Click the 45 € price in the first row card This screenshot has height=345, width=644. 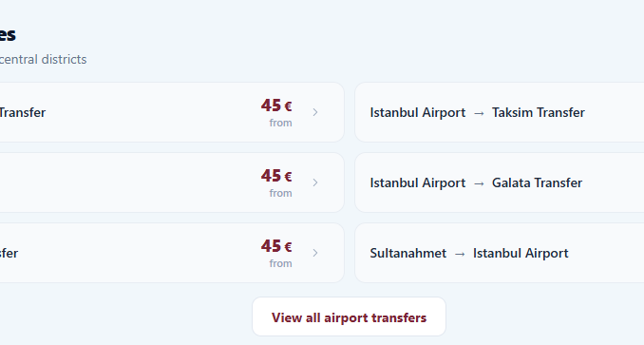tap(276, 105)
